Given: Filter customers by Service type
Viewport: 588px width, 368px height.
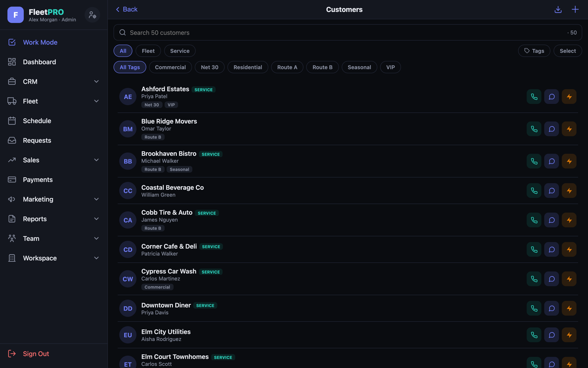Looking at the screenshot, I should click(180, 51).
